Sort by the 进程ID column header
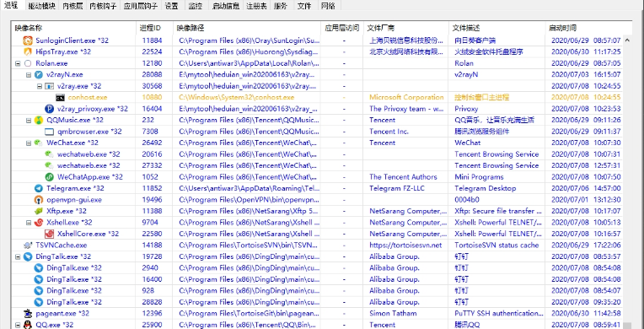 pos(155,28)
